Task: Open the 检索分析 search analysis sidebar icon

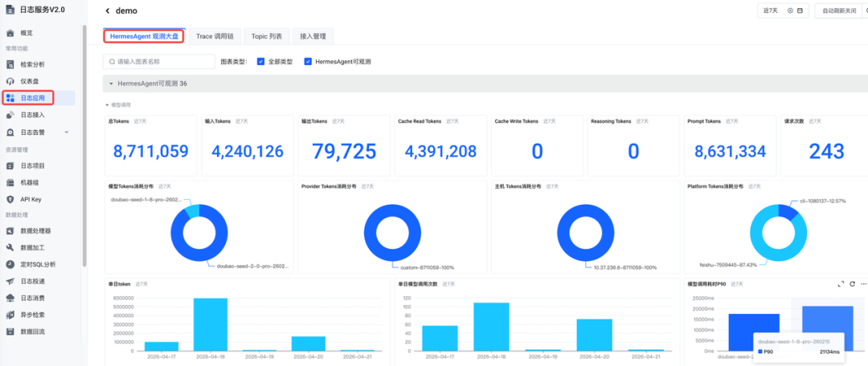Action: 10,64
